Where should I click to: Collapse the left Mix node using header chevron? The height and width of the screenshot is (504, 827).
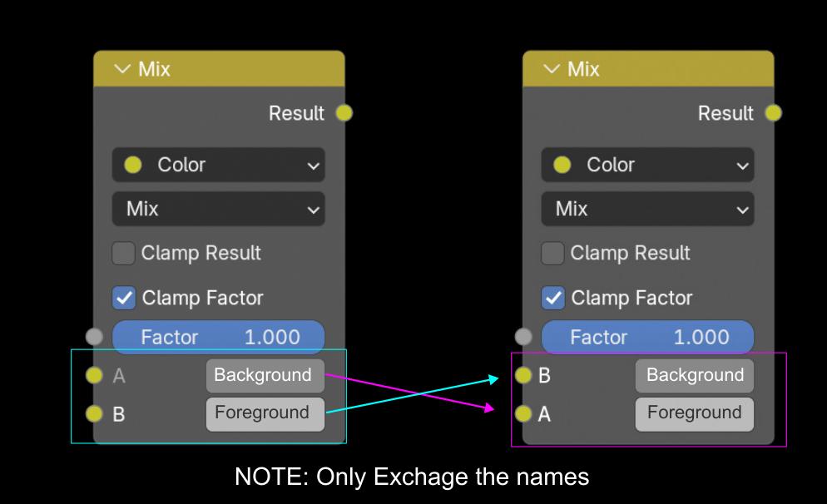point(122,69)
